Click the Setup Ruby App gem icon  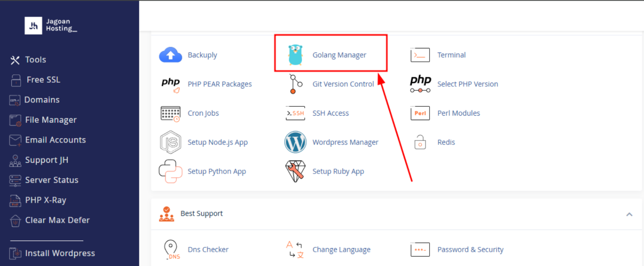tap(295, 171)
